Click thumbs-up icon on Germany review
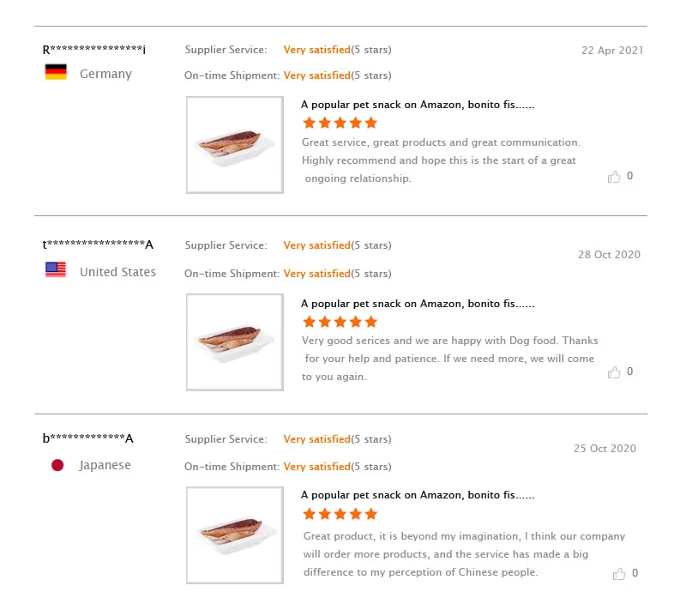The width and height of the screenshot is (686, 616). click(614, 177)
